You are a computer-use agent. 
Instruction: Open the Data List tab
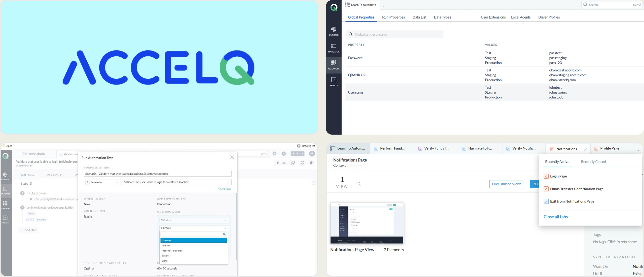(x=419, y=17)
